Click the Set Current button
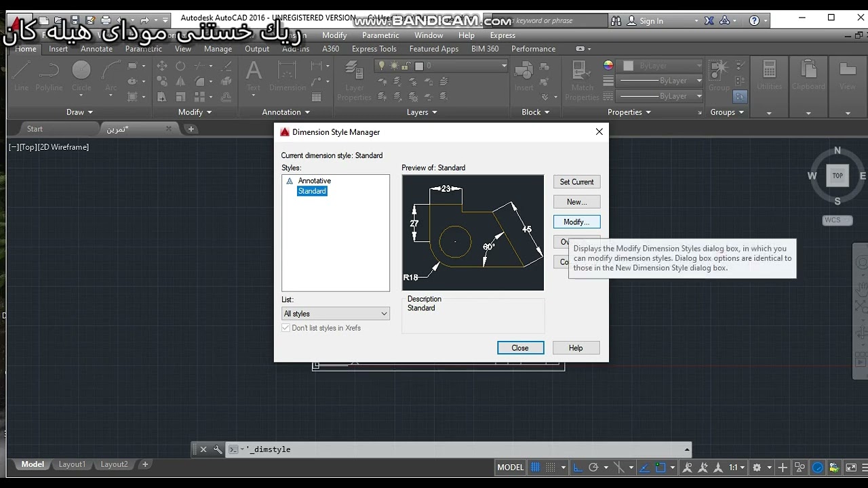The image size is (868, 488). pyautogui.click(x=576, y=182)
